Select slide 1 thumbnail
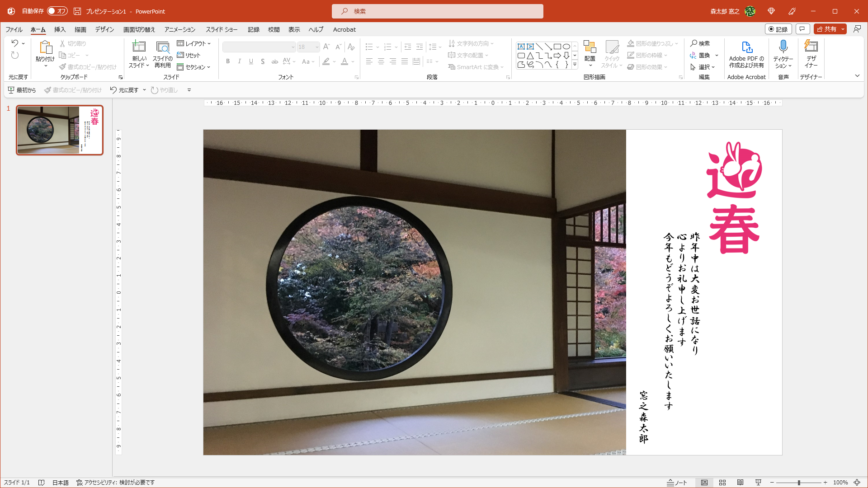Image resolution: width=868 pixels, height=488 pixels. (60, 130)
